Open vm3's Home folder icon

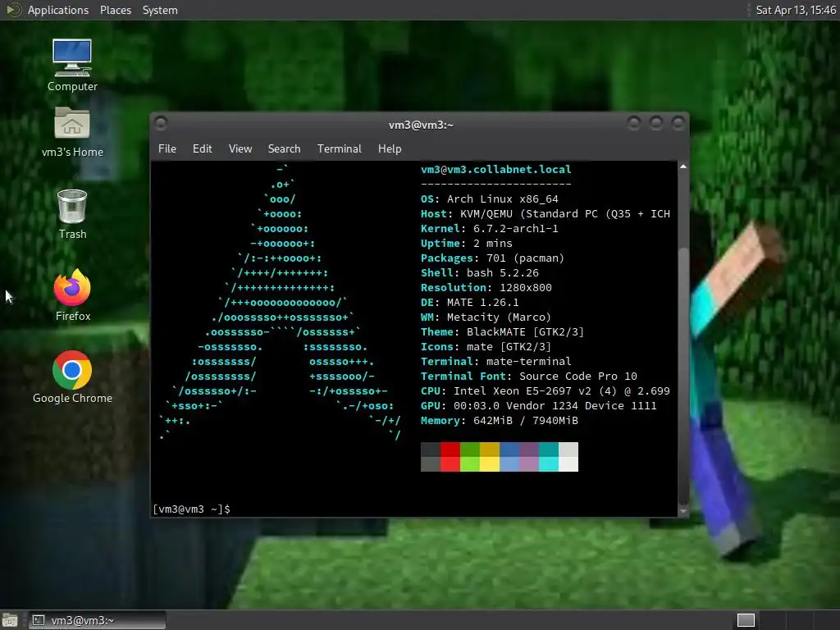coord(72,132)
